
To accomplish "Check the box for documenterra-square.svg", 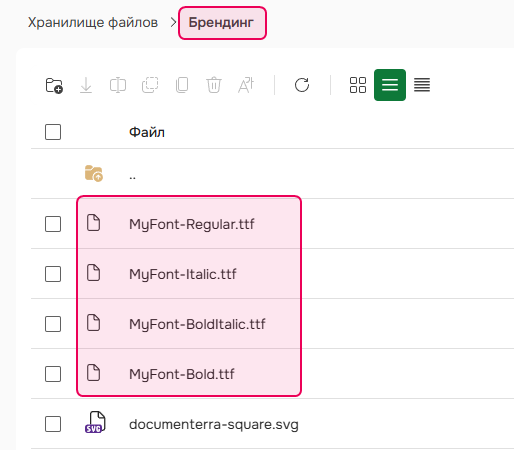I will 53,424.
